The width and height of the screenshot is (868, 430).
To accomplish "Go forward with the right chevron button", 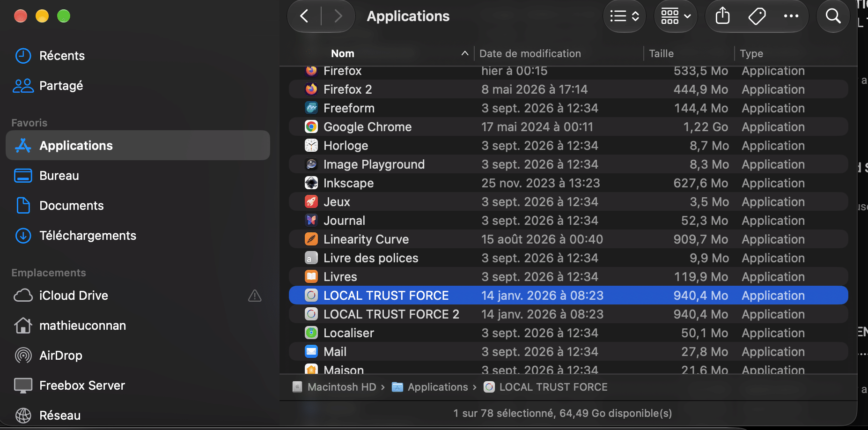I will point(338,16).
